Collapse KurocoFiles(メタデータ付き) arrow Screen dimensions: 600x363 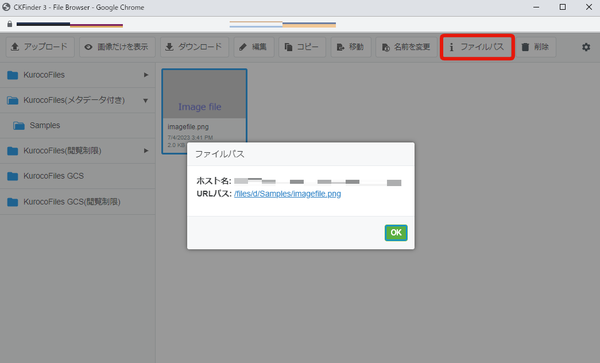tap(145, 101)
